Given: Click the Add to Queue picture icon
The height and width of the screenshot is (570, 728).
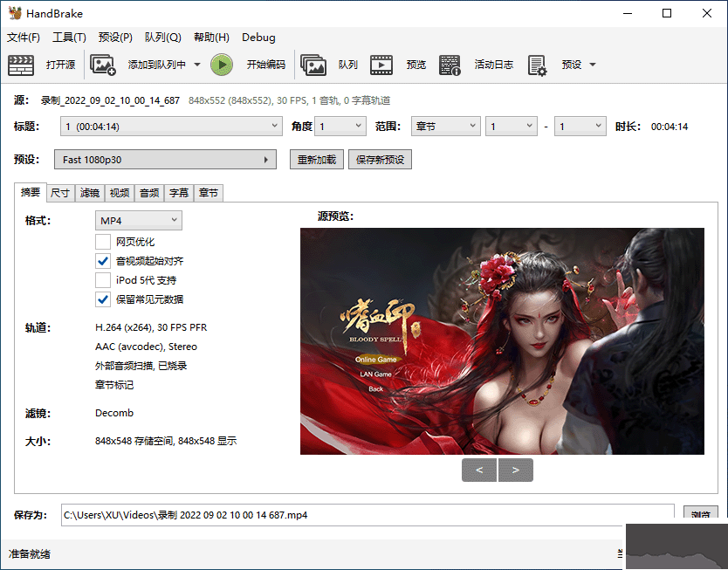Looking at the screenshot, I should [x=103, y=65].
